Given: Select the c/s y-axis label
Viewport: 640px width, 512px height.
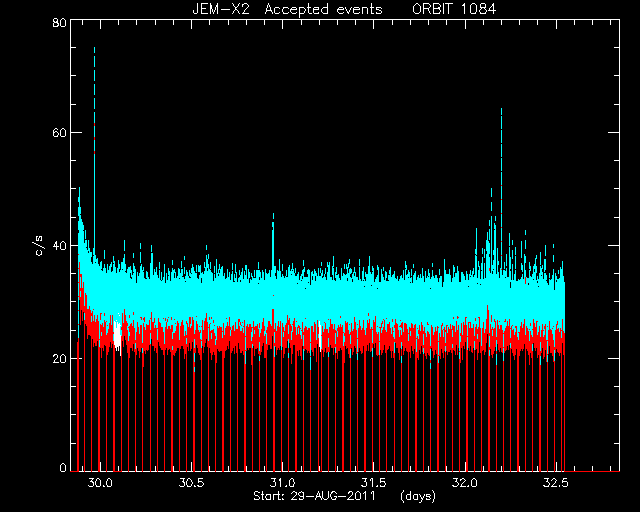Looking at the screenshot, I should [x=39, y=245].
